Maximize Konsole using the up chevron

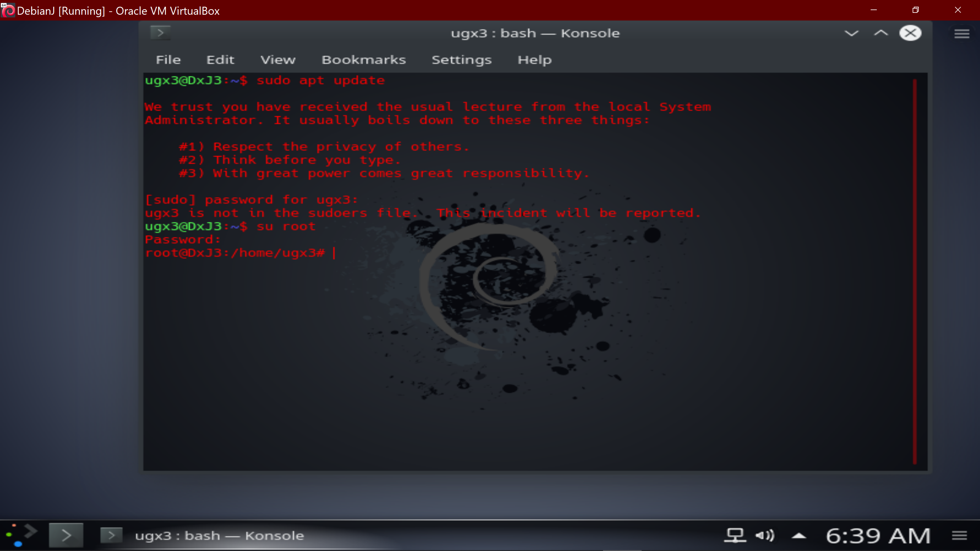[881, 33]
